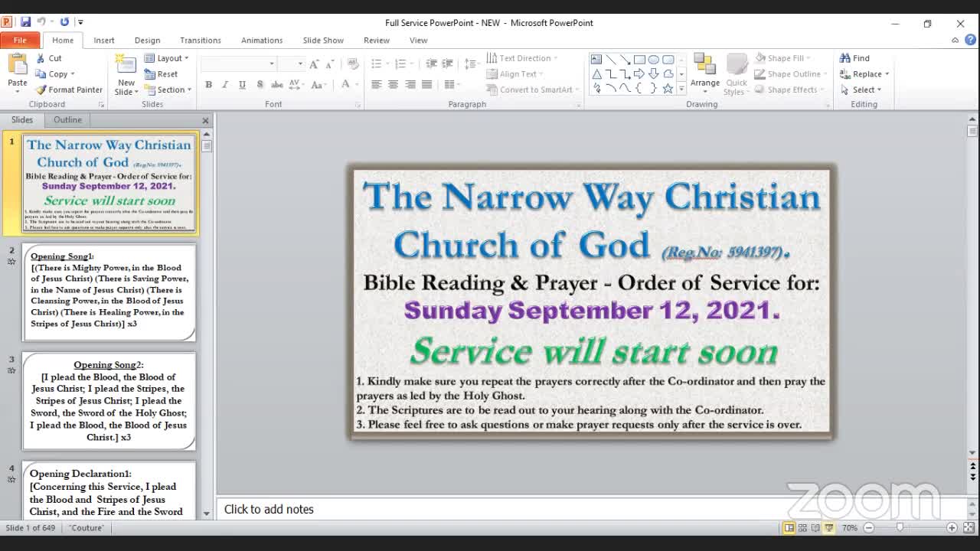Open the font name combo box
This screenshot has width=980, height=551.
tap(239, 64)
